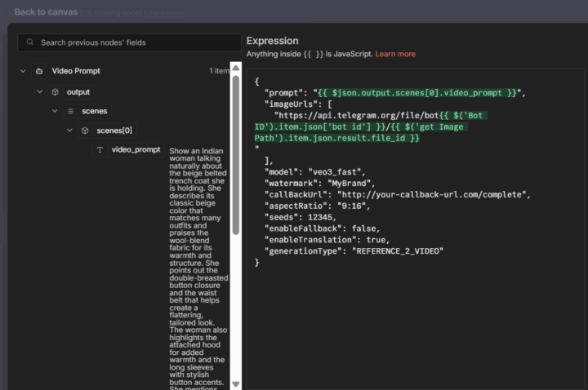The image size is (588, 390).
Task: Click the text type icon beside video_prompt
Action: coord(100,150)
